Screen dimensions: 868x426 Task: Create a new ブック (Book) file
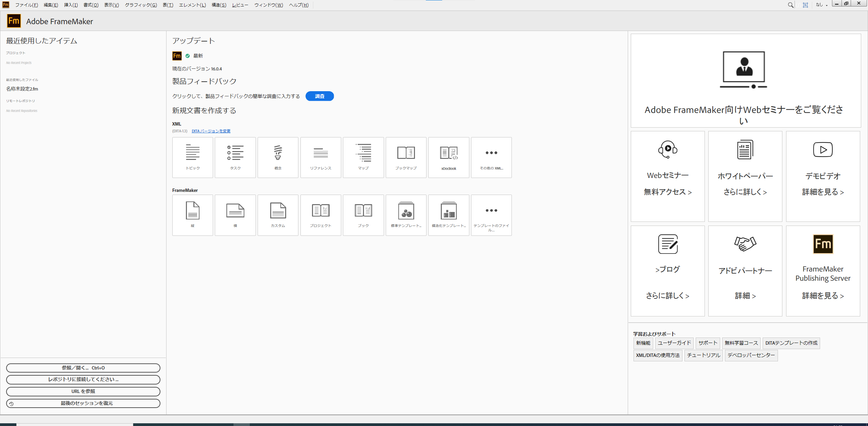363,215
